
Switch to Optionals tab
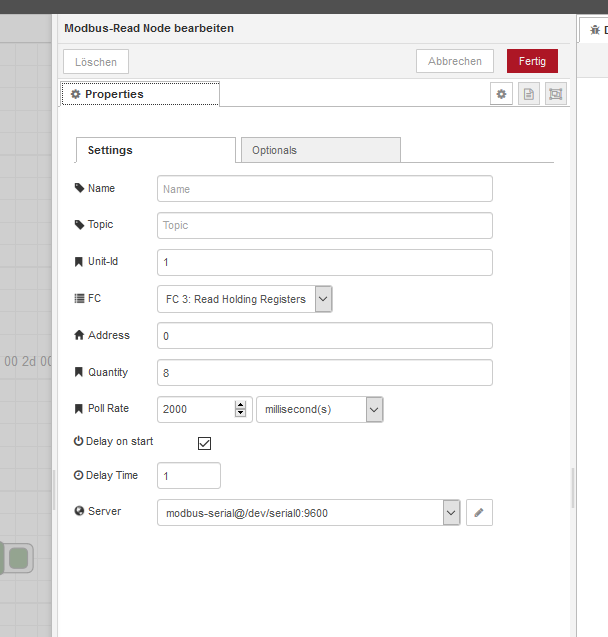[x=321, y=150]
